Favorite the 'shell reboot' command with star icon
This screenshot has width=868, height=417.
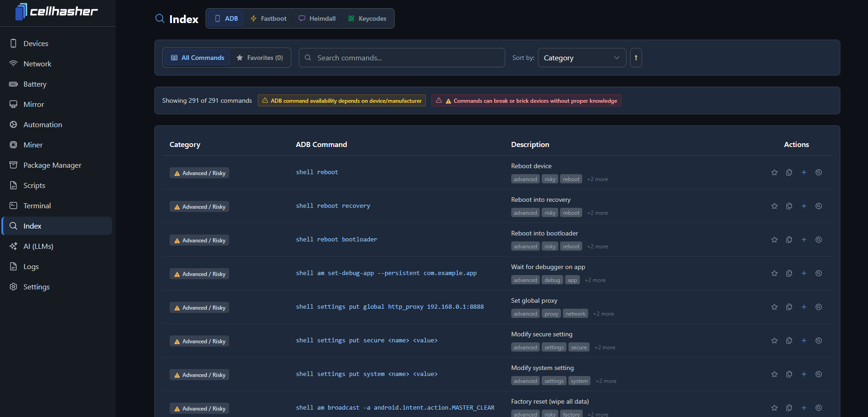[774, 172]
